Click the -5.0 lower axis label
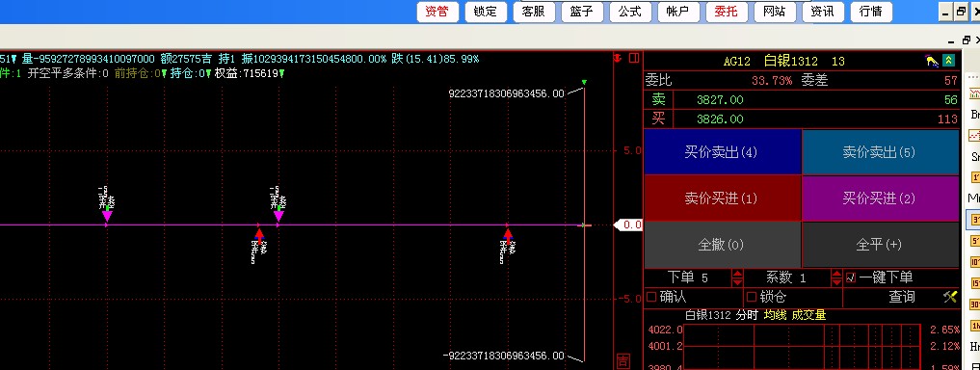 [628, 299]
